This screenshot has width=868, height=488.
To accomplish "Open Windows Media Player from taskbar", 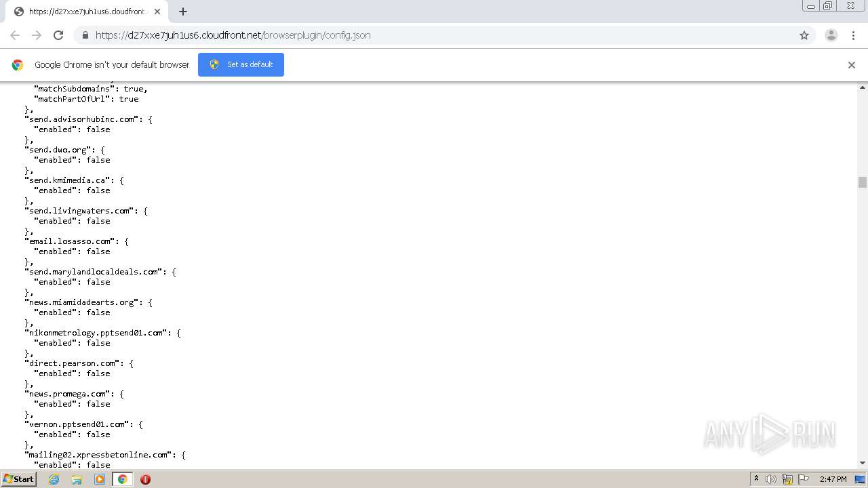I will pos(100,479).
